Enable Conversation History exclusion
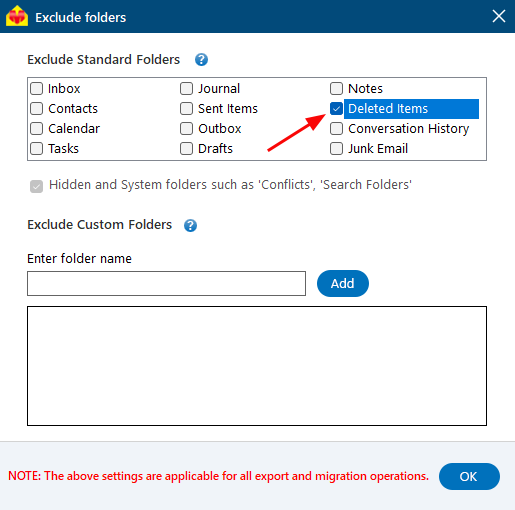Viewport: 515px width, 510px height. click(337, 129)
